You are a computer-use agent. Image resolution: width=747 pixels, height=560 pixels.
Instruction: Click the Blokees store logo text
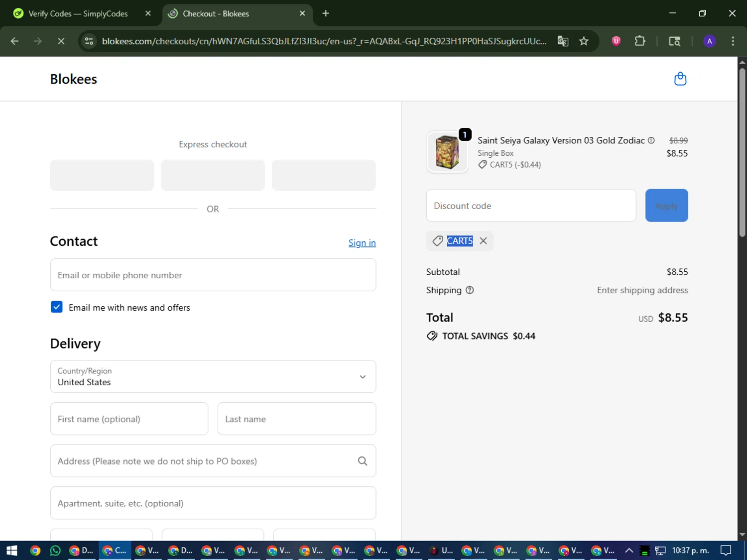click(73, 79)
